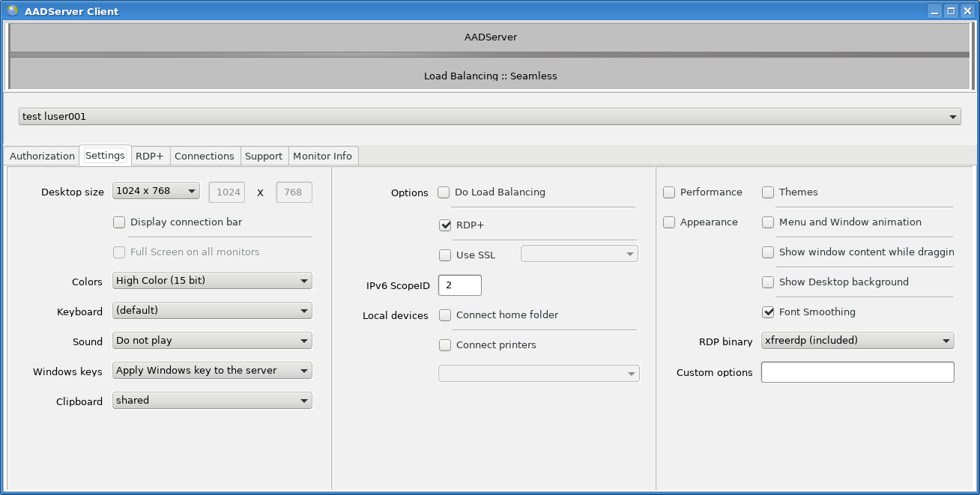Enable Connect printers checkbox

pos(445,345)
